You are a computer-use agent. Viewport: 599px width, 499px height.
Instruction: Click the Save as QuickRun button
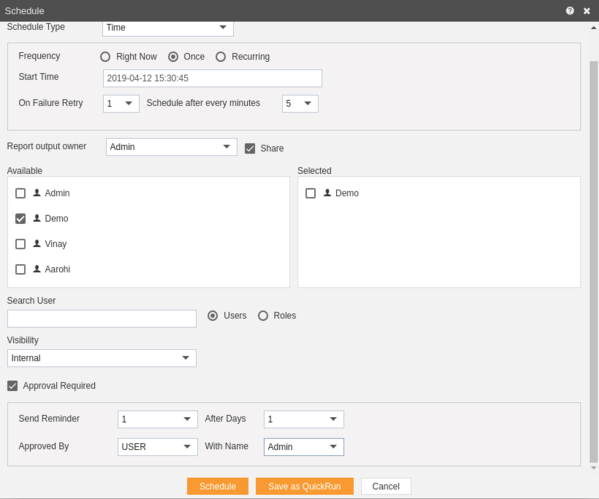coord(304,486)
